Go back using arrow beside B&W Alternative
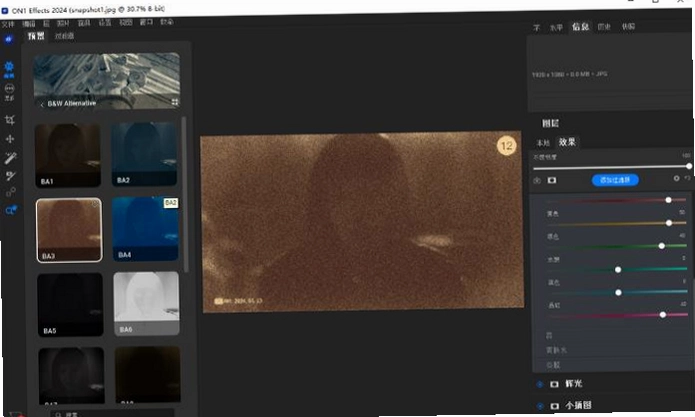695x417 pixels. 42,105
